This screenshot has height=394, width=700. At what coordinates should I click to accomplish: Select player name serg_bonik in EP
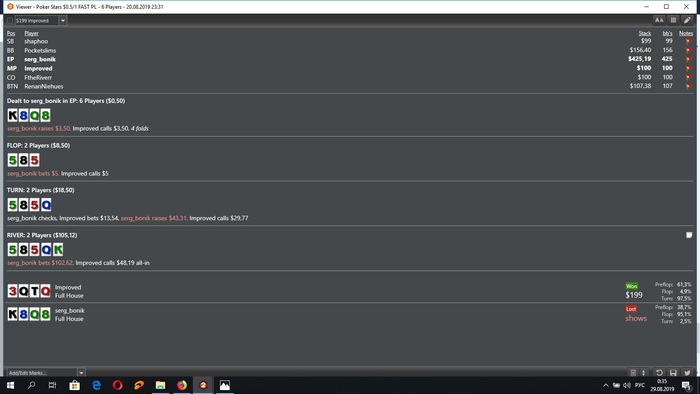[x=40, y=59]
